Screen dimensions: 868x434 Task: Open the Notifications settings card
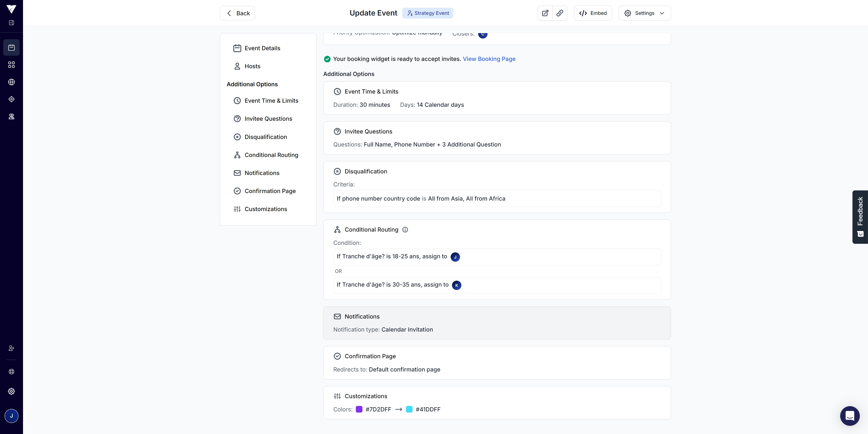(x=497, y=323)
